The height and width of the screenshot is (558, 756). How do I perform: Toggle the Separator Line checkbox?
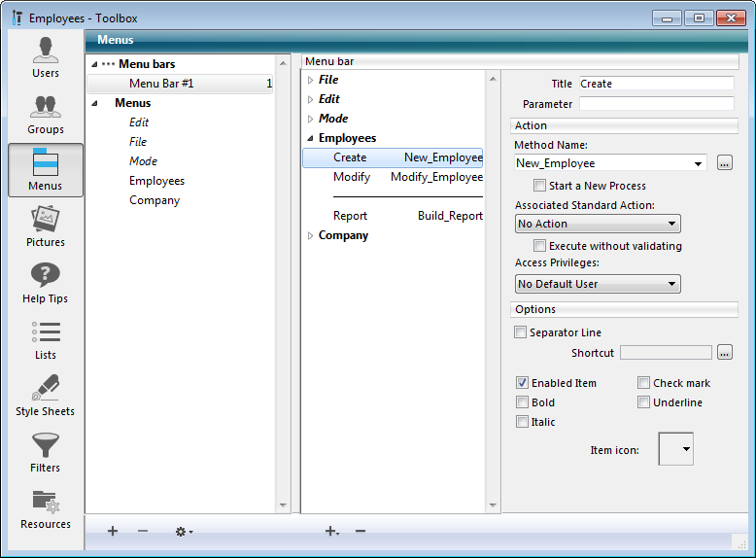pyautogui.click(x=521, y=332)
